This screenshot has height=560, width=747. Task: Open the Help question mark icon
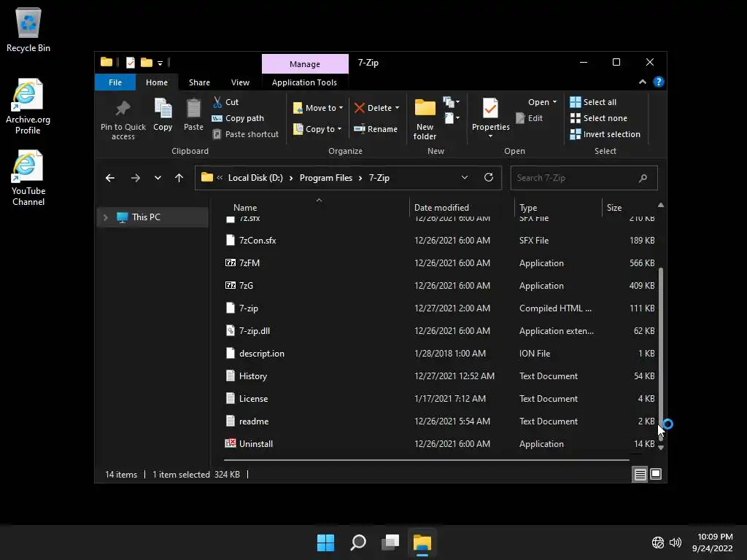(x=659, y=82)
